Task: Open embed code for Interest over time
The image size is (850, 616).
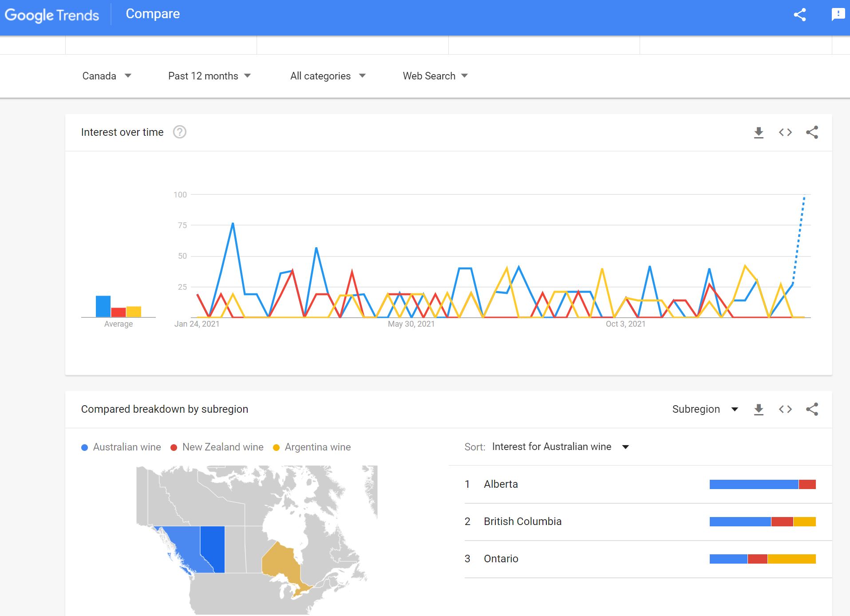Action: point(785,132)
